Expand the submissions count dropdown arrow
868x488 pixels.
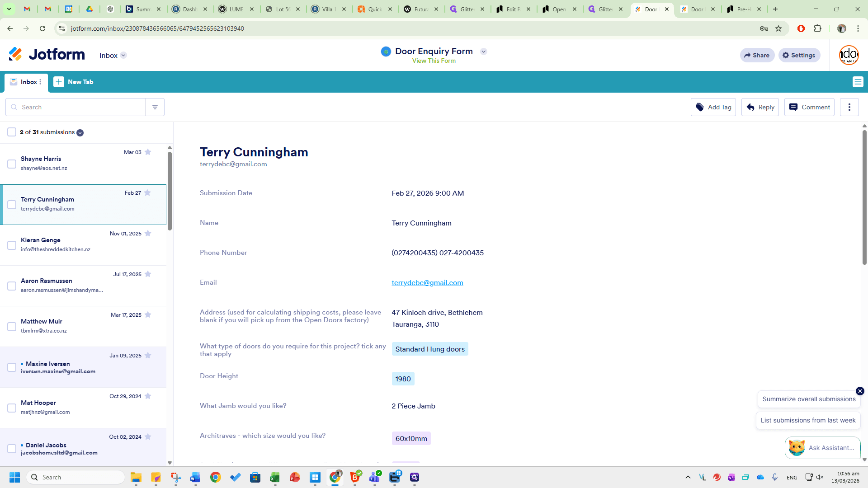[80, 132]
